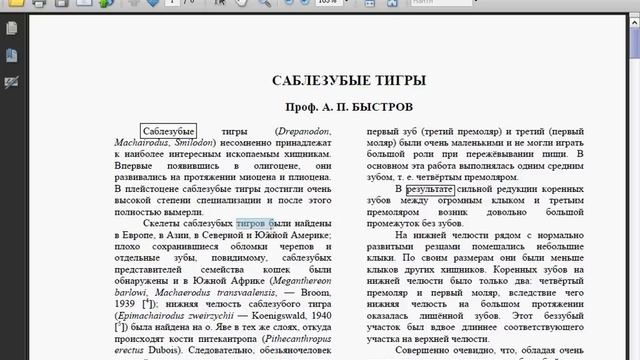Click the zoom percentage field
This screenshot has width=640, height=360.
pyautogui.click(x=329, y=2)
